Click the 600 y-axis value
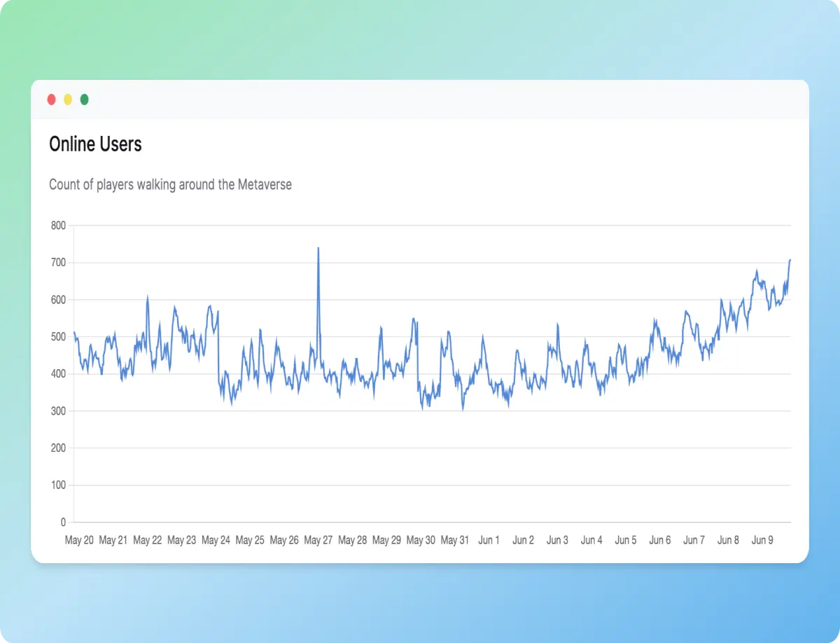 [58, 300]
